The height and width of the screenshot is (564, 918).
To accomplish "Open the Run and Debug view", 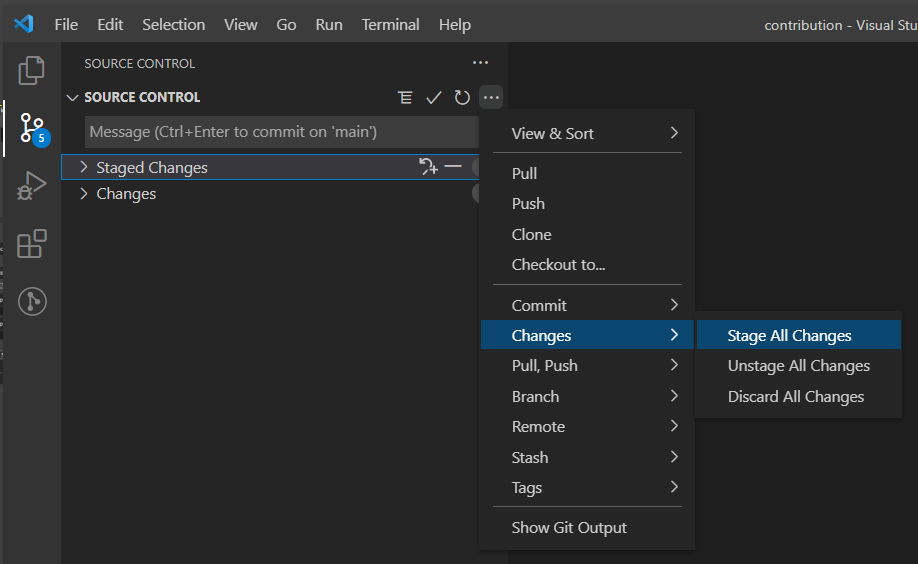I will point(31,186).
